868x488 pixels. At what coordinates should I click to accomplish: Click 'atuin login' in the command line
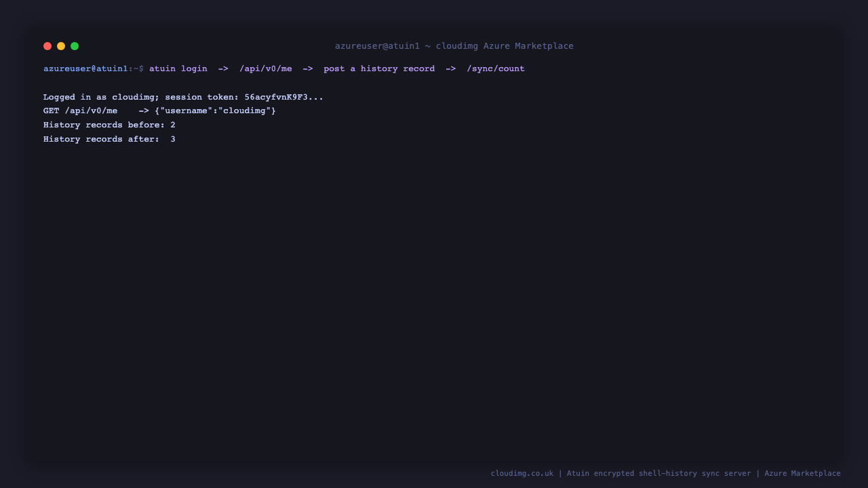pyautogui.click(x=178, y=69)
